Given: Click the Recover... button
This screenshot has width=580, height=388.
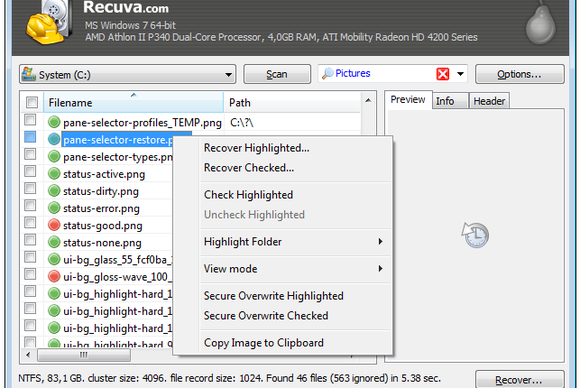Looking at the screenshot, I should (x=519, y=379).
